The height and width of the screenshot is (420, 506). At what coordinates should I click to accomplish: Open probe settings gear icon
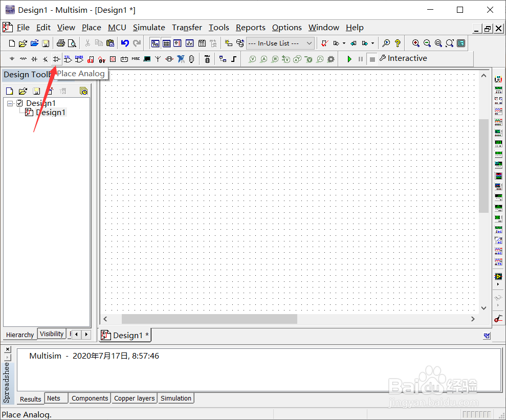[x=331, y=59]
